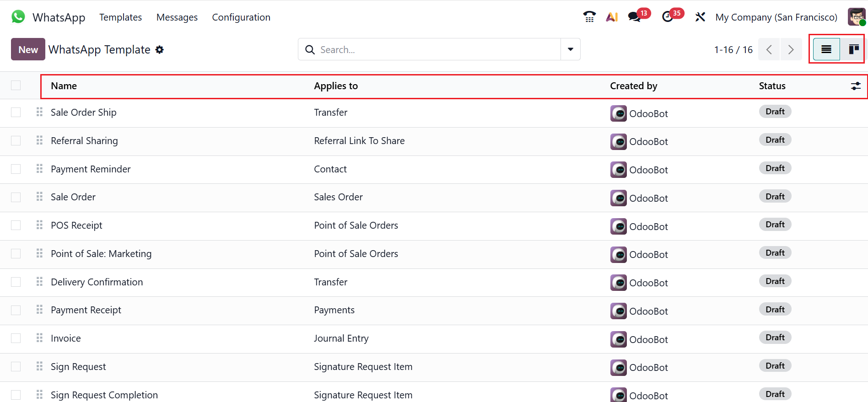
Task: Switch to the list view
Action: tap(826, 49)
